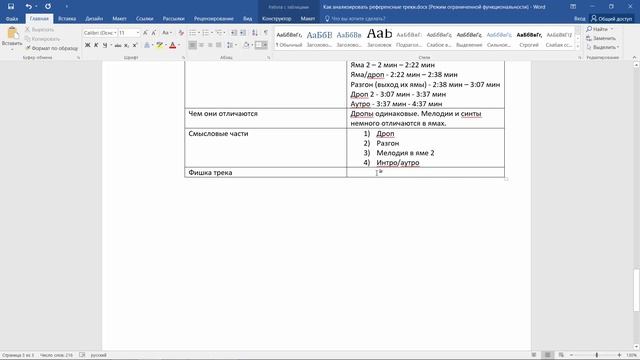Click the superscript x² icon
Viewport: 640px width, 360px height.
(x=135, y=45)
